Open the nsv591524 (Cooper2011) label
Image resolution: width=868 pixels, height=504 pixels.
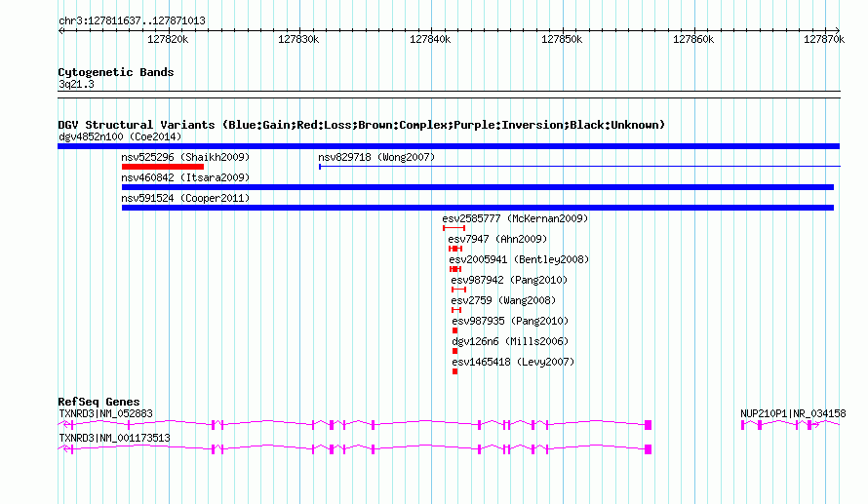pos(185,198)
